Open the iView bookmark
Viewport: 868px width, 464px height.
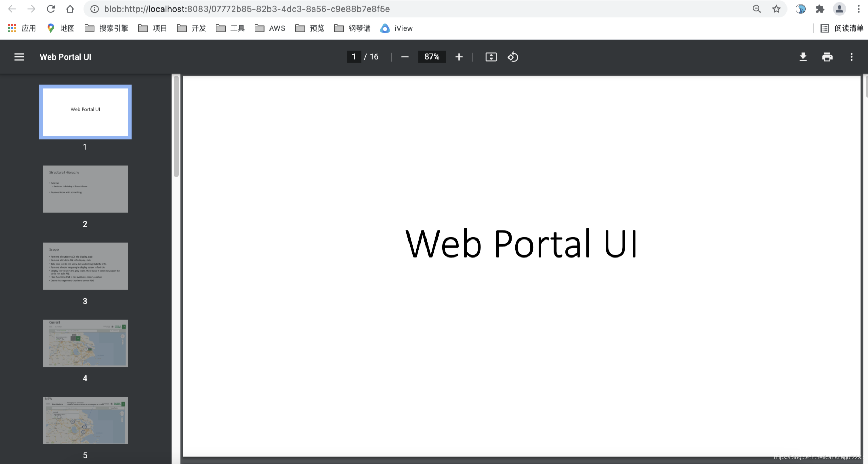point(396,28)
